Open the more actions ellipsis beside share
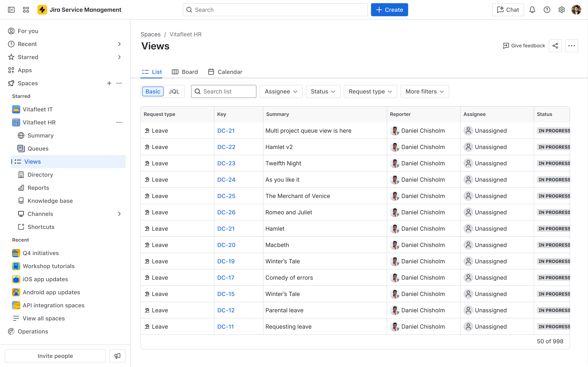The image size is (588, 367). pyautogui.click(x=571, y=46)
